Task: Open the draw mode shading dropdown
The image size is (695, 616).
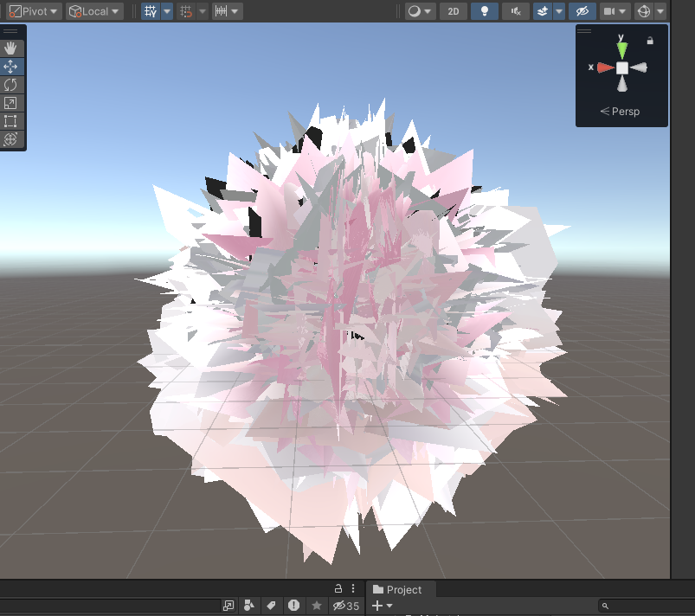Action: (x=420, y=11)
